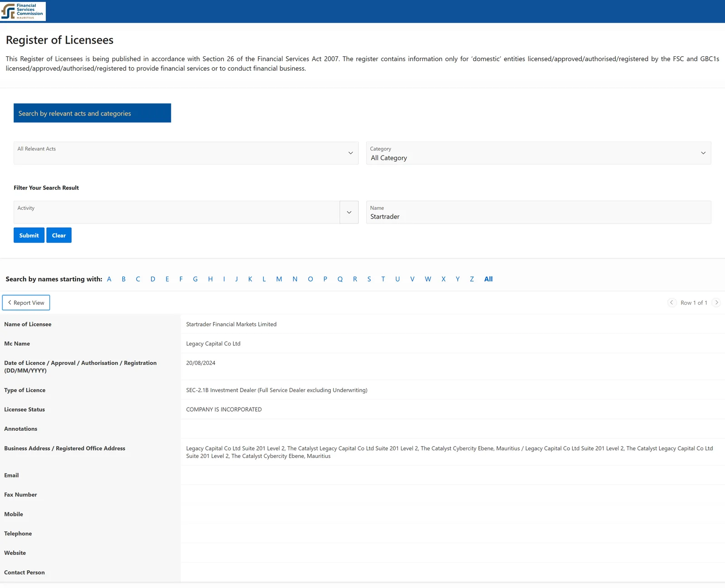This screenshot has height=588, width=725.
Task: Show All names in alphabet filter
Action: pos(488,279)
